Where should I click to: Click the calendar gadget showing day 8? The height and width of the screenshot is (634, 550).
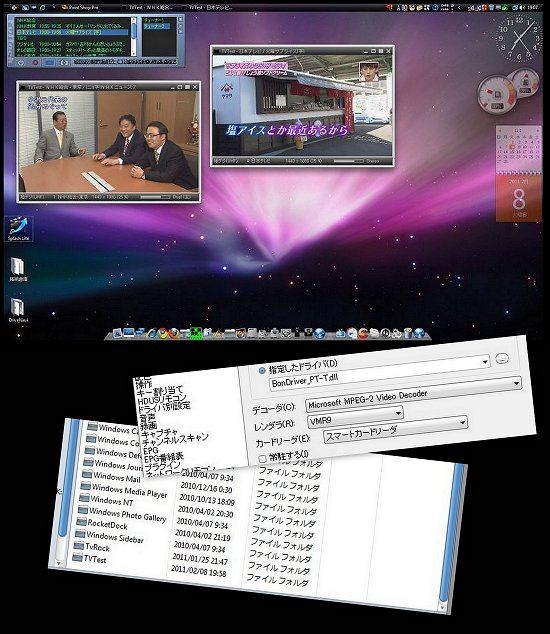pos(519,198)
